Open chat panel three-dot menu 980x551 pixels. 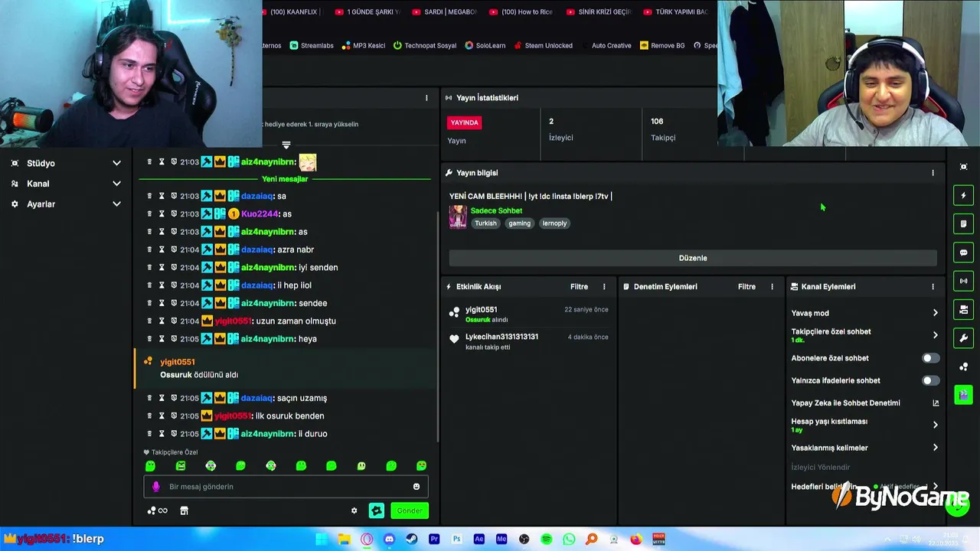[426, 98]
